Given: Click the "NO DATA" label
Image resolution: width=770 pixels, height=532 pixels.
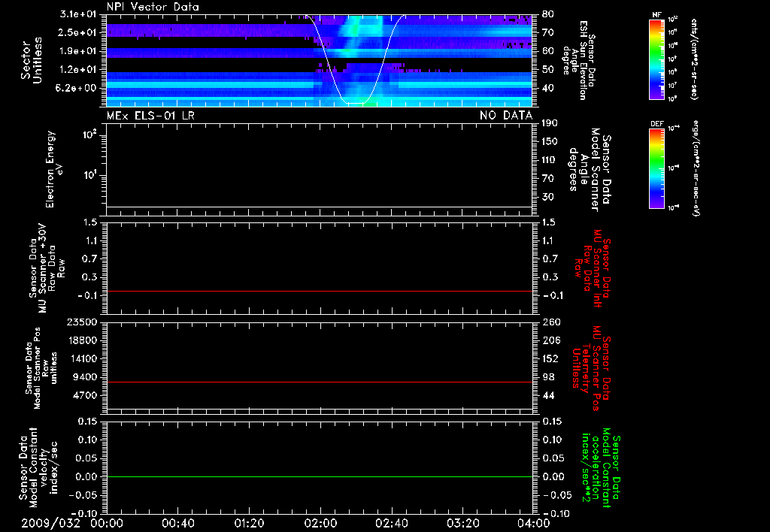Looking at the screenshot, I should click(506, 116).
